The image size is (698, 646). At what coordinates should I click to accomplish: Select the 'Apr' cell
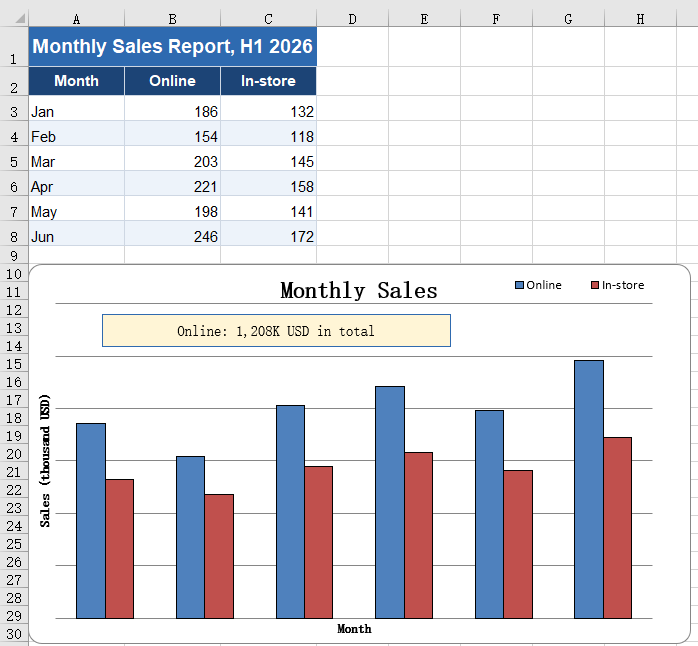pos(77,183)
